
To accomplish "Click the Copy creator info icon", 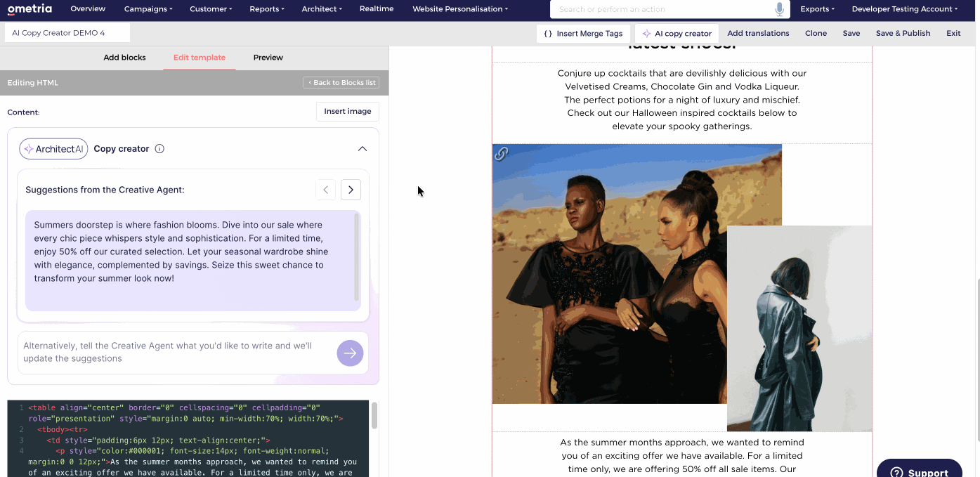I will tap(159, 149).
